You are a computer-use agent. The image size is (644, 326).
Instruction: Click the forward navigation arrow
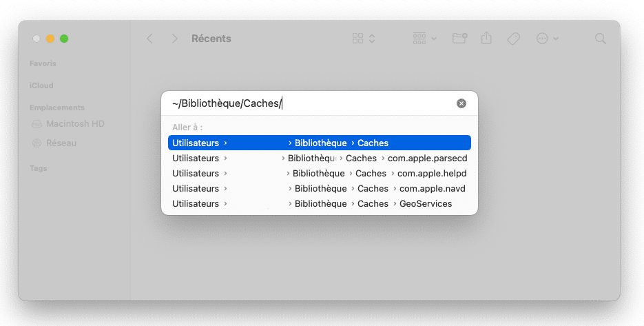(175, 39)
